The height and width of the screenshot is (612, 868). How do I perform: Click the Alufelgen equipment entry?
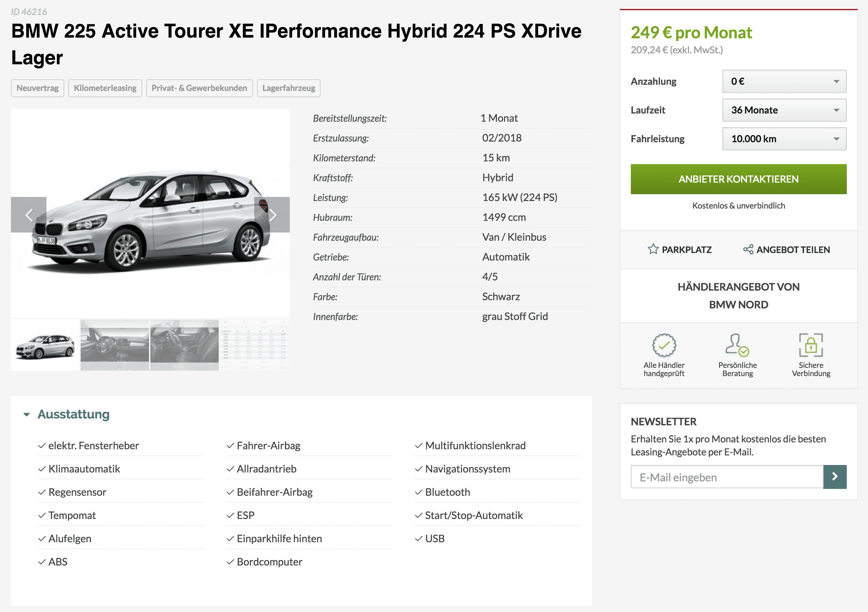70,538
